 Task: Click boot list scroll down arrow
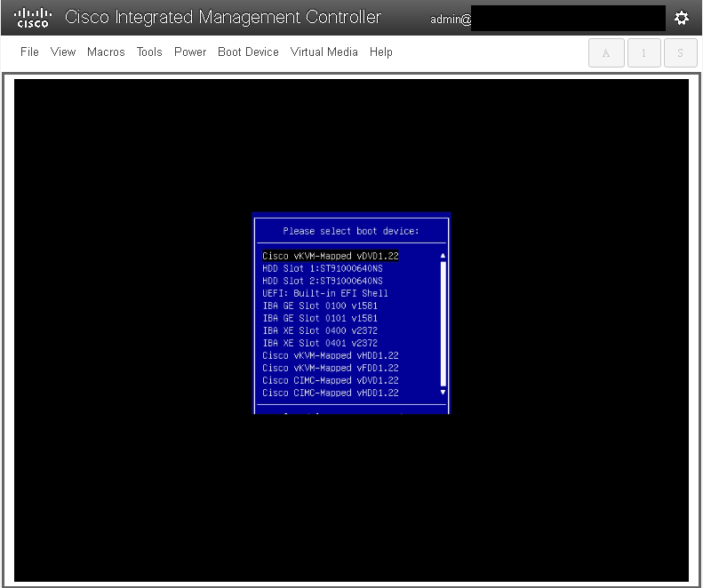tap(443, 393)
